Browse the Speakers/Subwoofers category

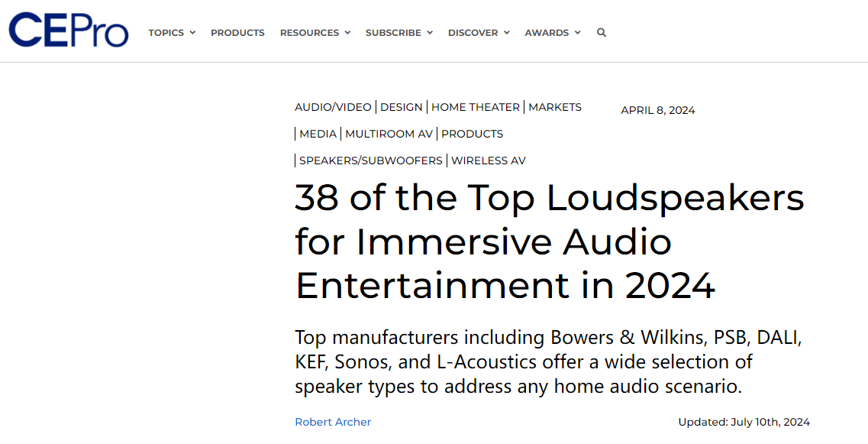[370, 160]
